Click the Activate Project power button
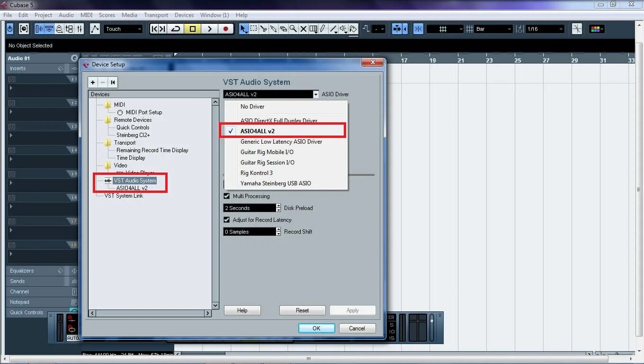644x364 pixels. [x=10, y=29]
